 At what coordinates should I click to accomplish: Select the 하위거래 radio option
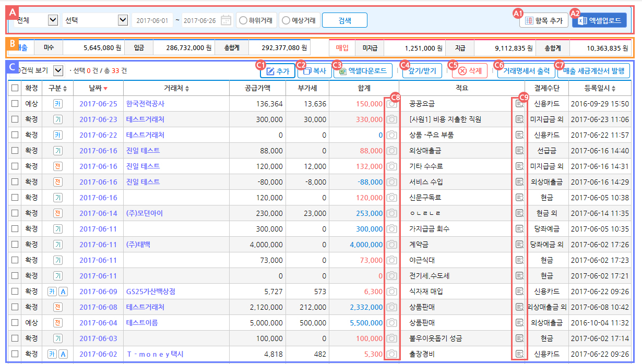pos(243,20)
